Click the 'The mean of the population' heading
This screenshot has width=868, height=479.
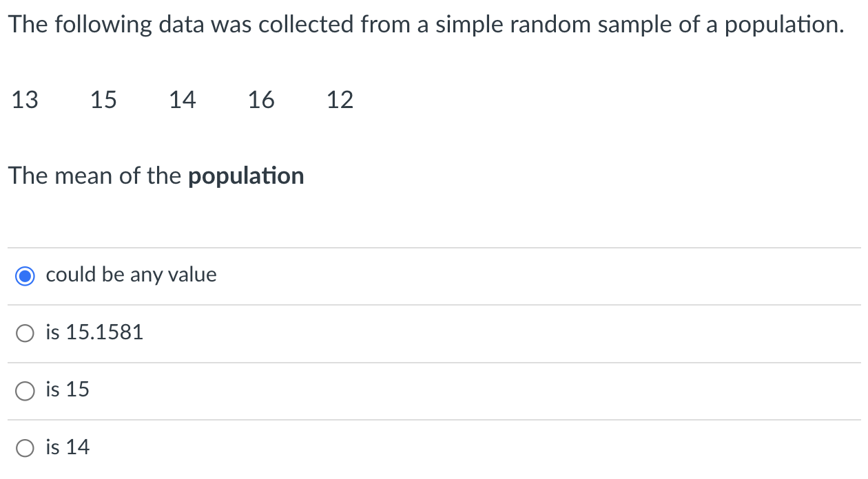156,175
